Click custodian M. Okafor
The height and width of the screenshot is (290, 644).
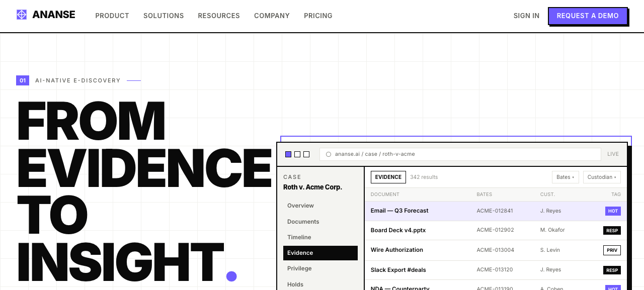click(x=552, y=230)
